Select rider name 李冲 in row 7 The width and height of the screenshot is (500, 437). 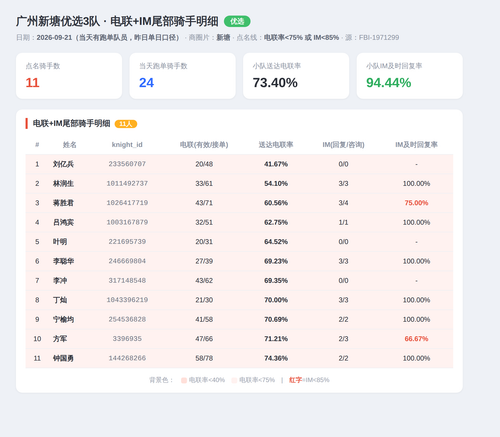60,280
